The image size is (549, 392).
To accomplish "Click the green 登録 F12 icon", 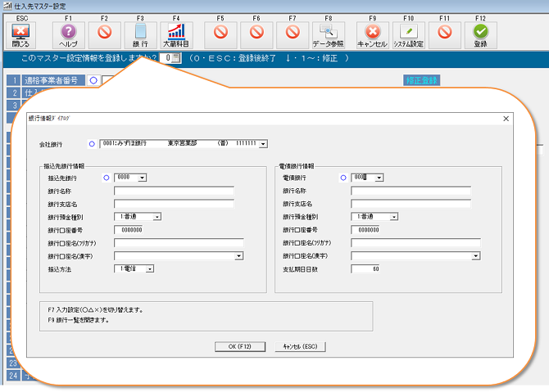I will 480,33.
